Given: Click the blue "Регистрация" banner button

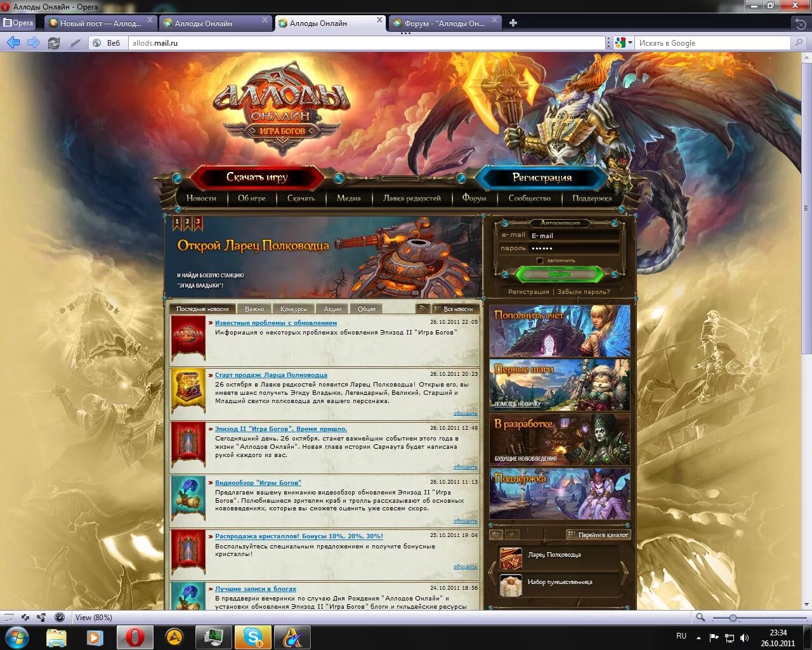Looking at the screenshot, I should click(542, 177).
